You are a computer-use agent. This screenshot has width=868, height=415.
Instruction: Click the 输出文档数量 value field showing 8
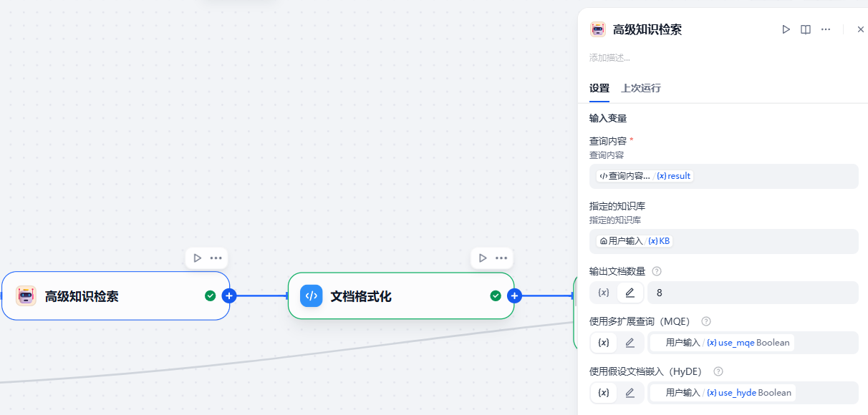pos(752,293)
